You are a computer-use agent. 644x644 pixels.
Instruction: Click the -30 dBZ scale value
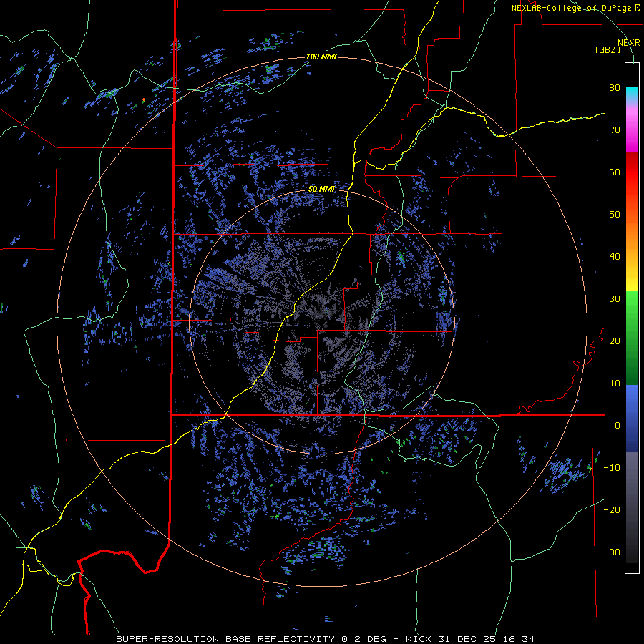612,552
